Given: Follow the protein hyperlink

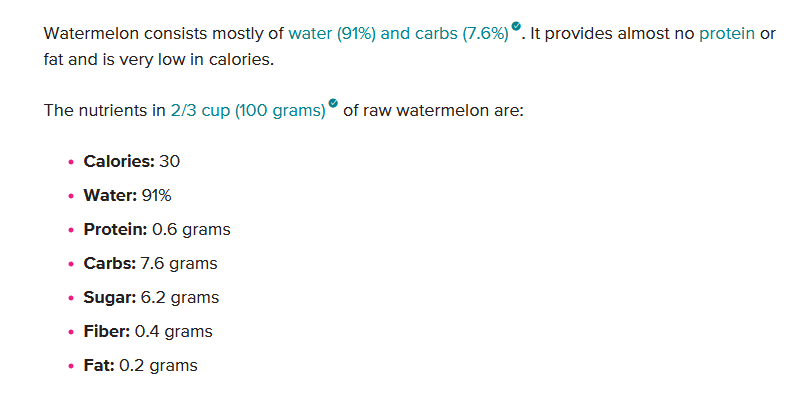Looking at the screenshot, I should (727, 34).
